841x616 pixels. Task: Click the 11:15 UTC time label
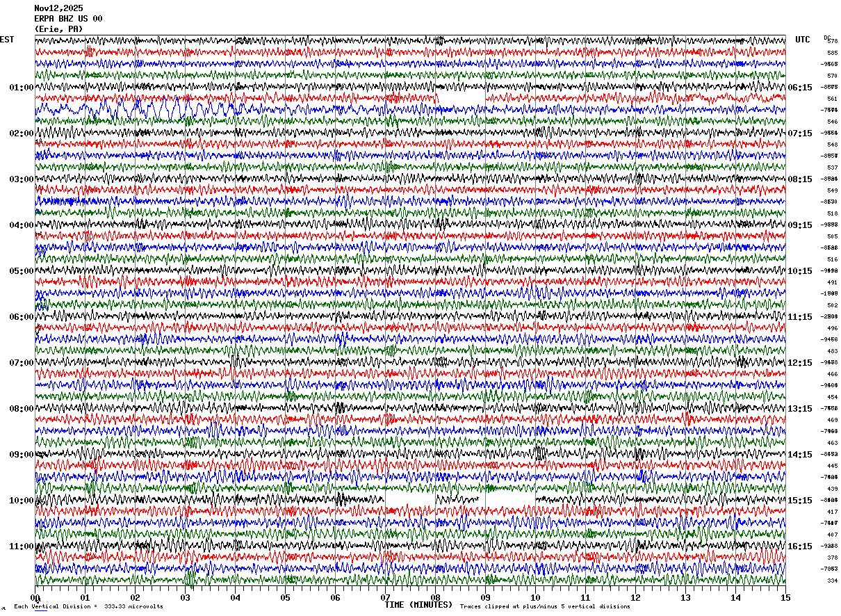[x=800, y=317]
